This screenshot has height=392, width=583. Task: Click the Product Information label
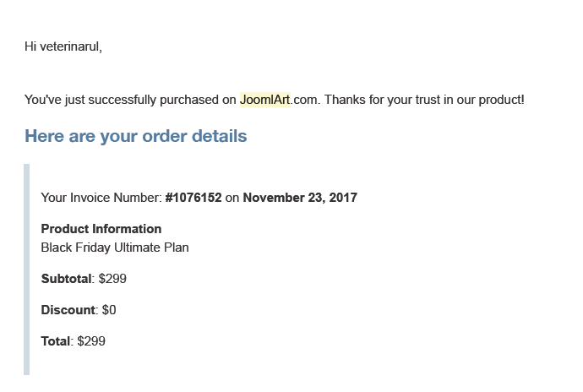click(x=101, y=229)
